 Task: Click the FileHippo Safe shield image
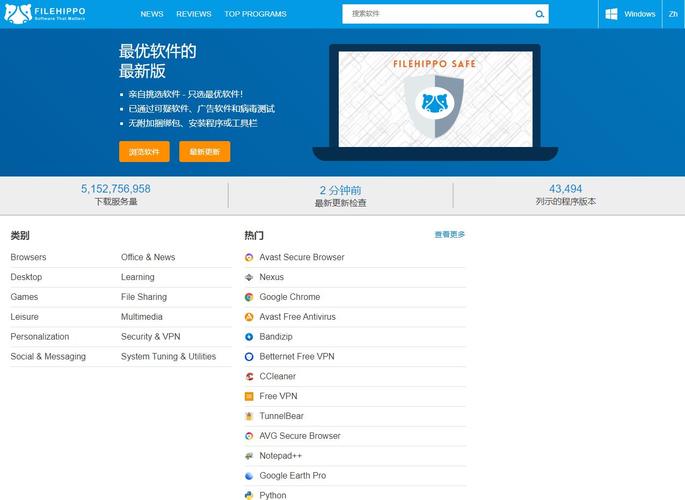[435, 105]
